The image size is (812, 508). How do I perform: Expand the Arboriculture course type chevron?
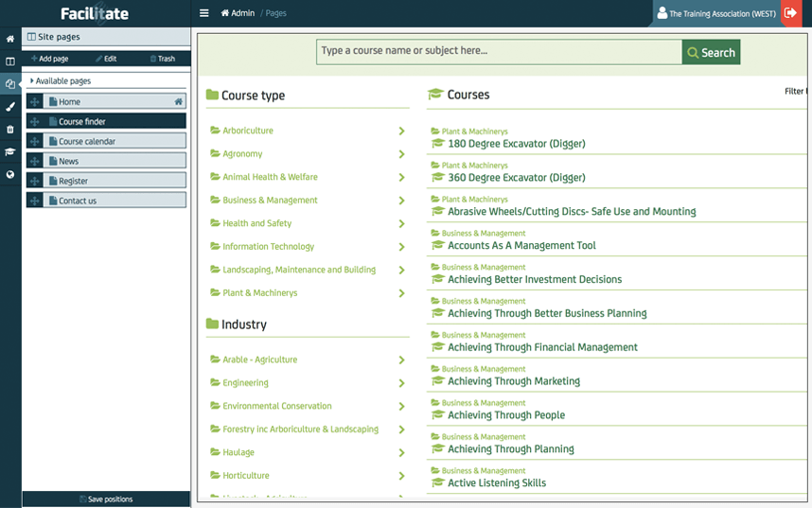[401, 131]
